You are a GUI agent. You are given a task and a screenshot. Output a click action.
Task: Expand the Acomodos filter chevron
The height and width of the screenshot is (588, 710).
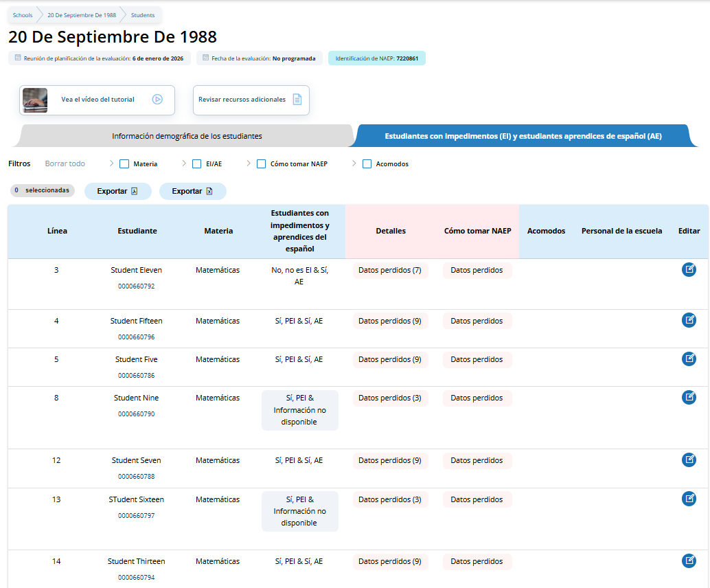[354, 163]
